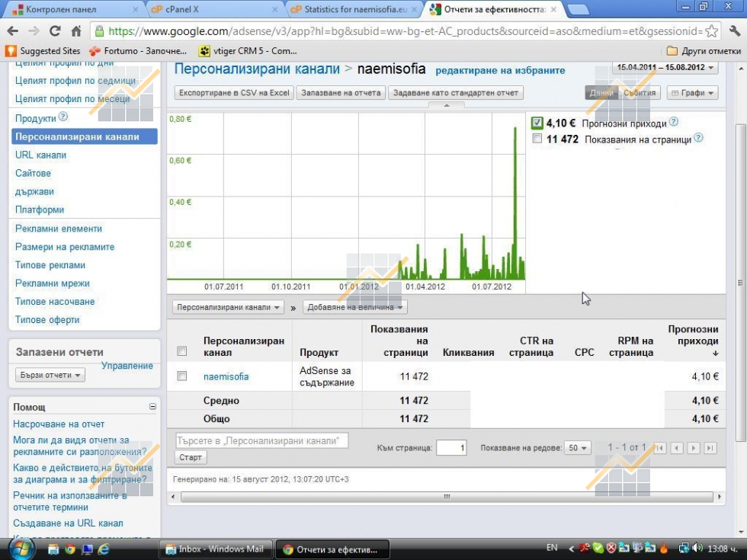Toggle the Прогнозни приходи 4,10 € checkbox
This screenshot has width=747, height=560.
tap(537, 123)
